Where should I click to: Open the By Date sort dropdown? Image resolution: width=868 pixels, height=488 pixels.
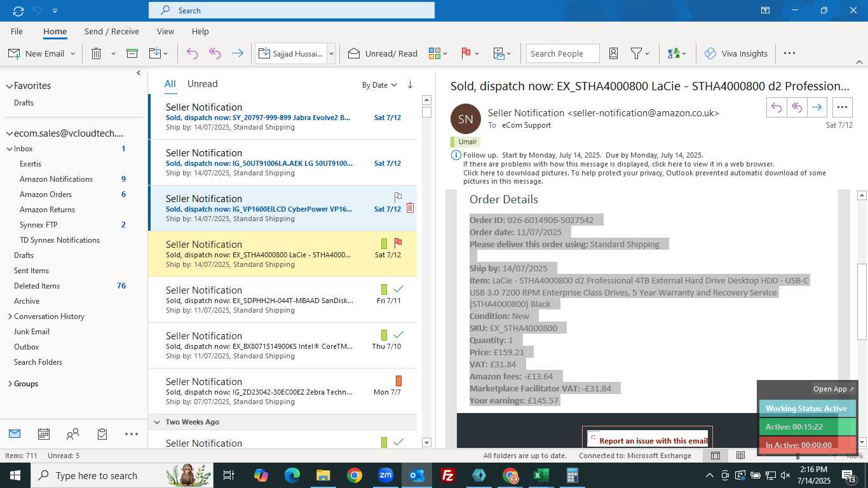click(x=379, y=85)
